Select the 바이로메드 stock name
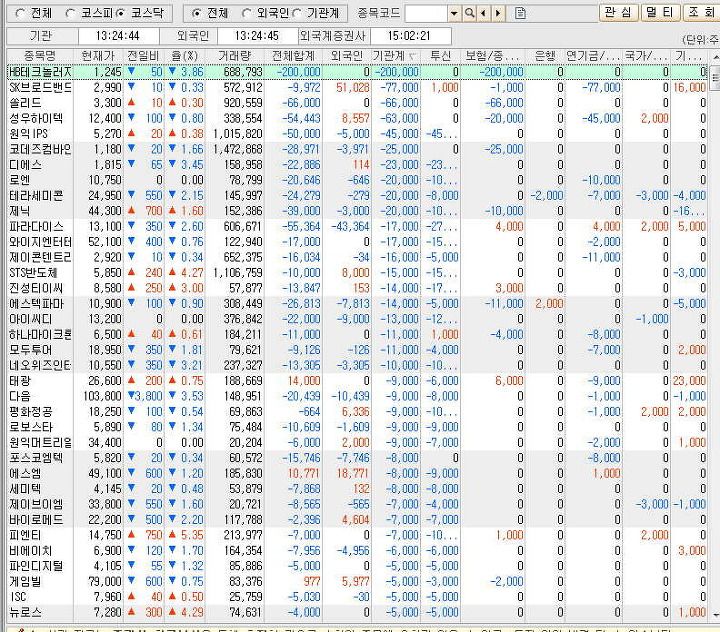 (x=36, y=519)
